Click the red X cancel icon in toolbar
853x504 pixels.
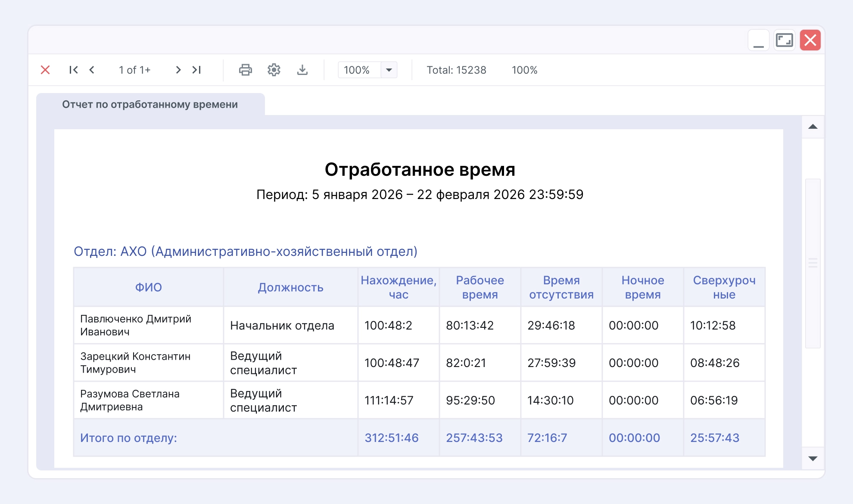45,70
